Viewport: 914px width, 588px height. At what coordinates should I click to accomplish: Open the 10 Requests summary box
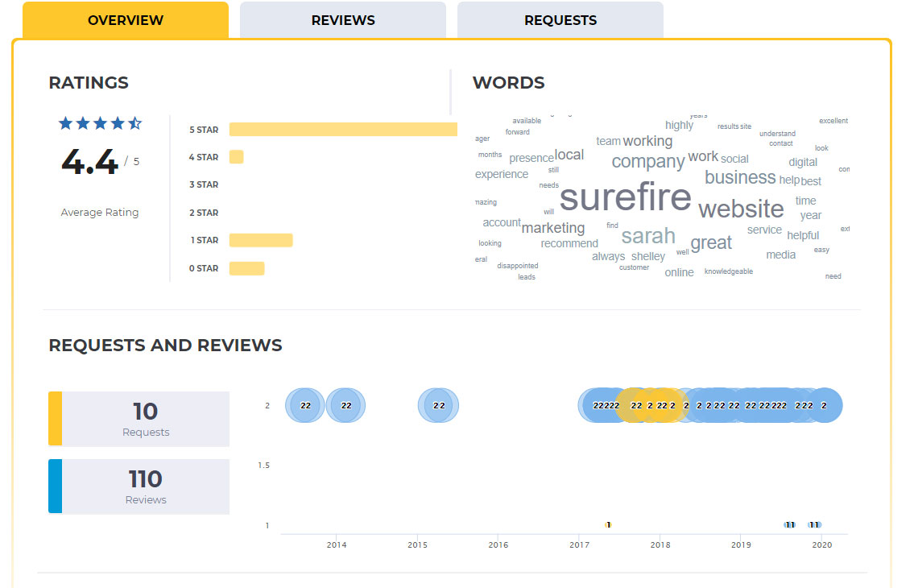click(x=139, y=419)
